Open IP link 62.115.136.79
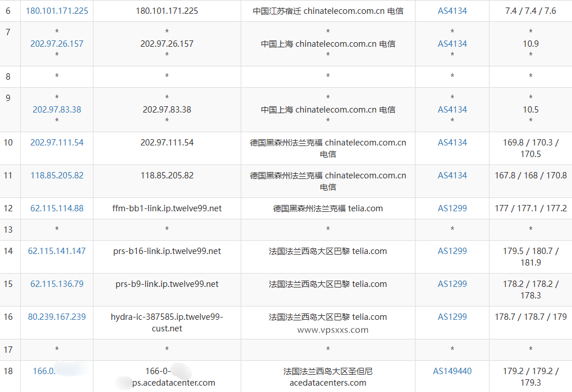This screenshot has height=392, width=572. pos(57,284)
